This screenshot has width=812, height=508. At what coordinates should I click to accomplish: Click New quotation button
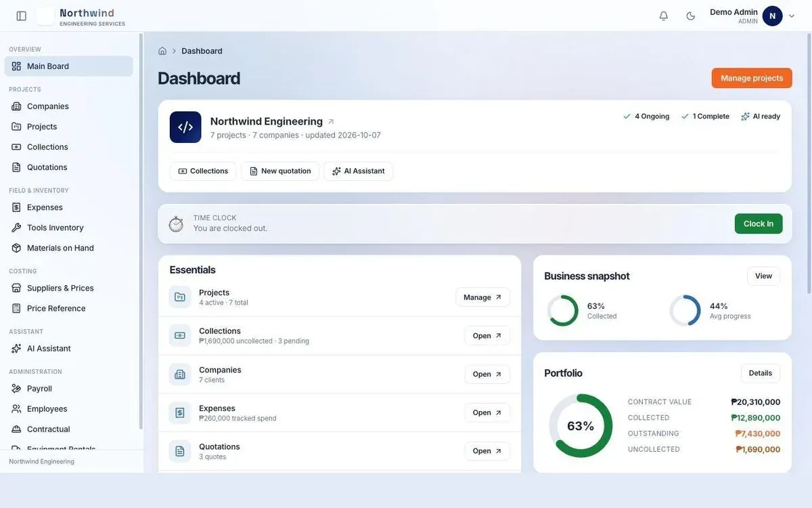tap(280, 171)
